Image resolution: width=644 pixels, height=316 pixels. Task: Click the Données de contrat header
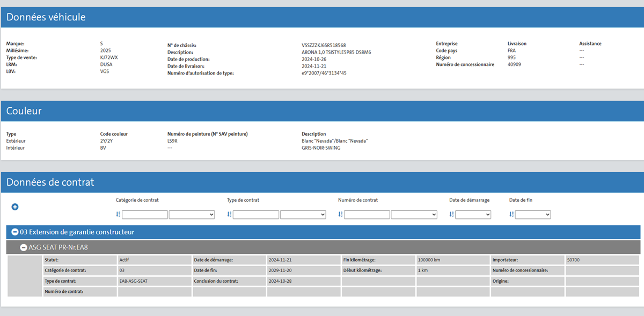point(50,182)
